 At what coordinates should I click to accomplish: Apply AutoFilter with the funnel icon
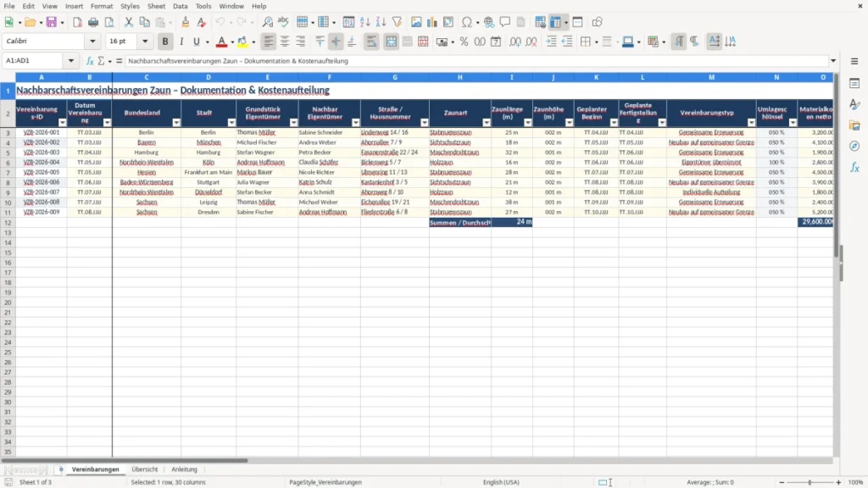[x=397, y=22]
